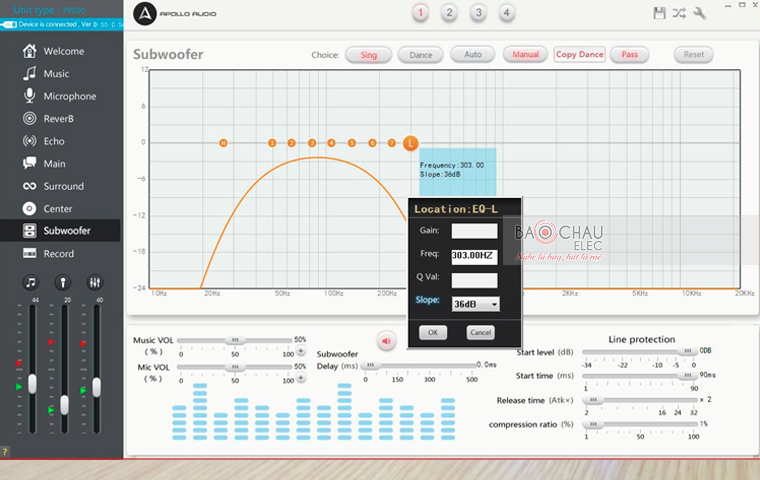The image size is (760, 480).
Task: Select the L filter node on graph
Action: point(411,143)
